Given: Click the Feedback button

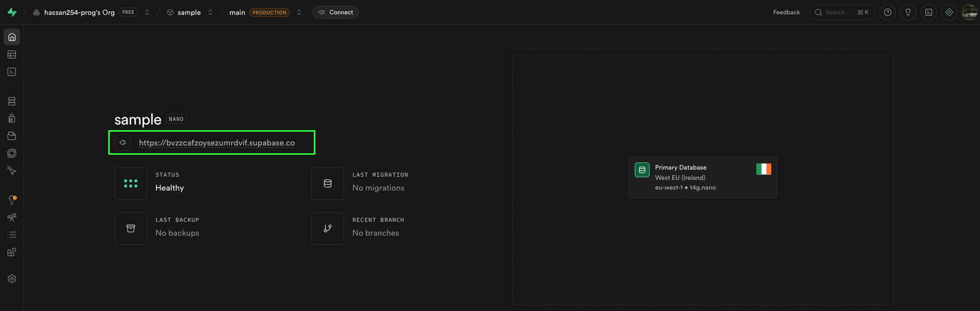Looking at the screenshot, I should pos(786,12).
